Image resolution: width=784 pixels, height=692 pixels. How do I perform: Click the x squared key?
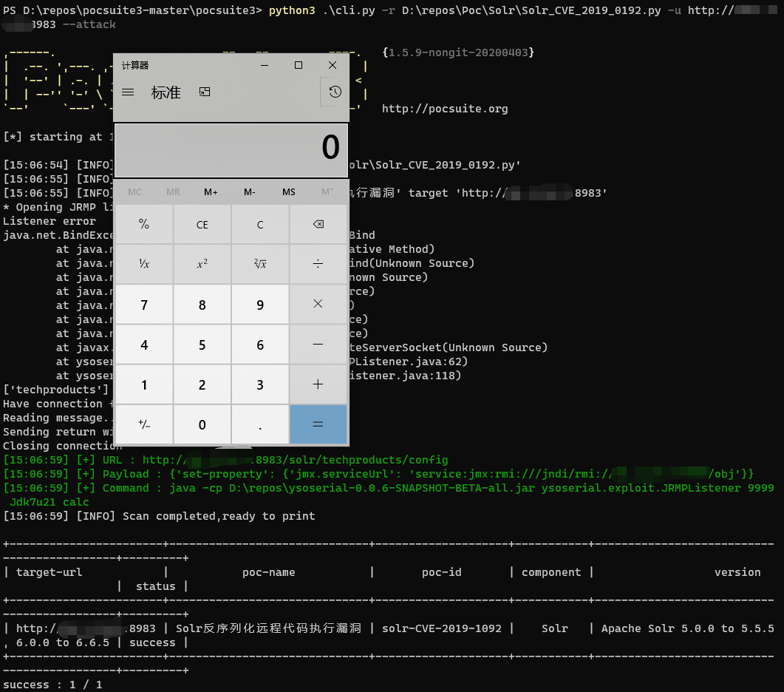(x=202, y=264)
